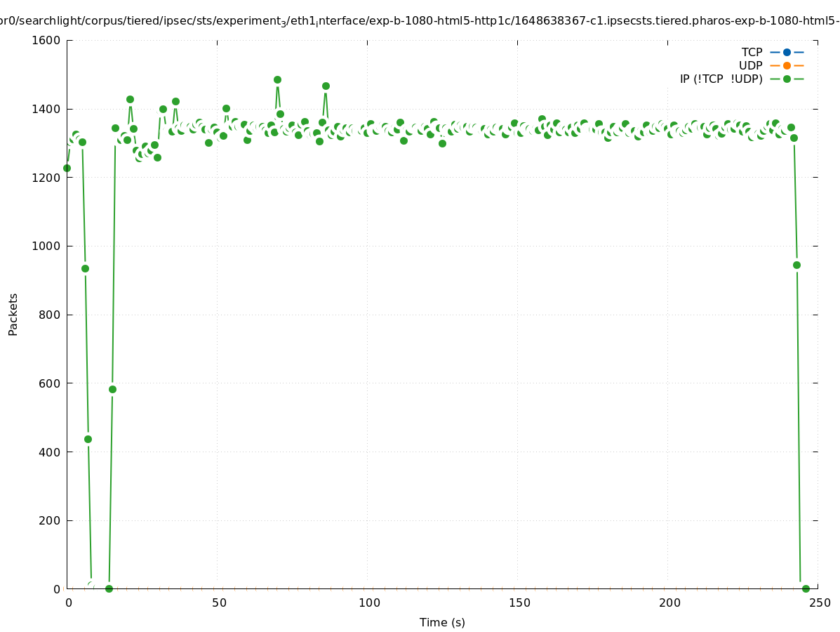Click the 100 x-axis tick label
Viewport: 840px width, 632px height.
369,603
